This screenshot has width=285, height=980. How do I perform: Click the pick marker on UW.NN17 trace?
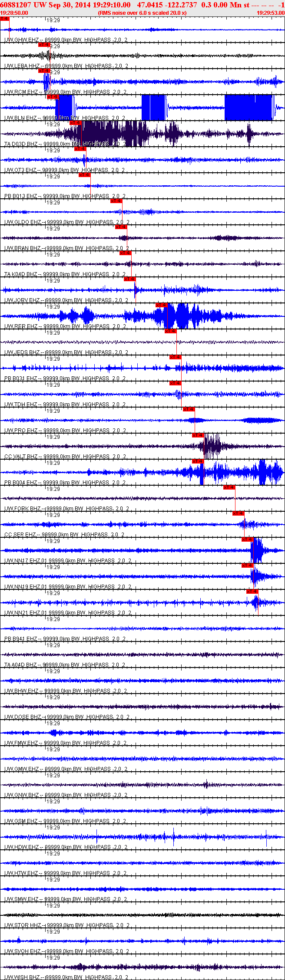[x=247, y=539]
